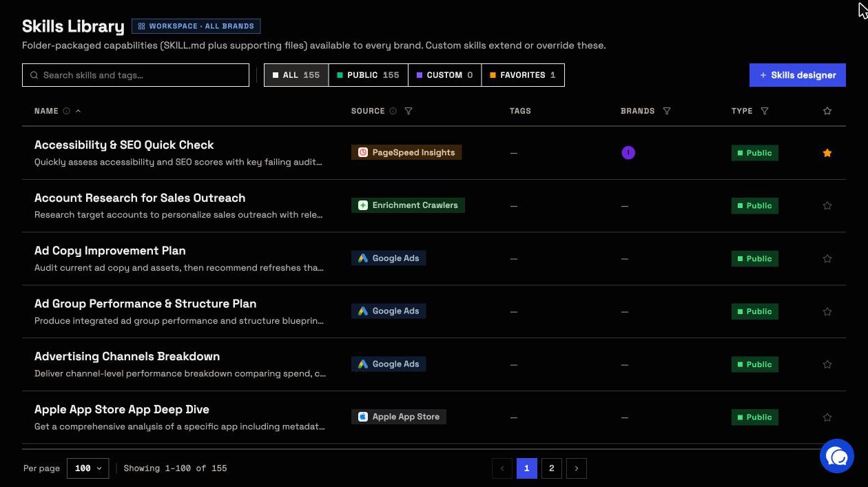
Task: Click the BRANDS column header text
Action: 638,111
